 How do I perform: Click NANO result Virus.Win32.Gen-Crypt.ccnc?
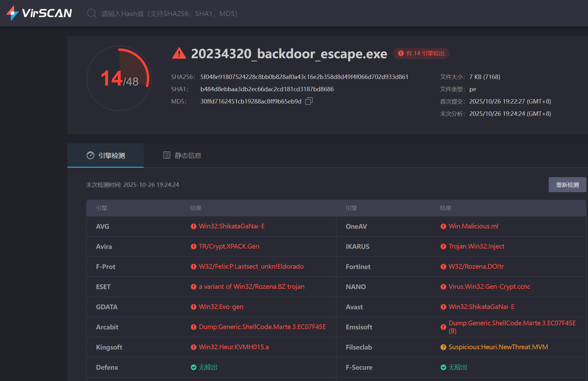click(489, 287)
